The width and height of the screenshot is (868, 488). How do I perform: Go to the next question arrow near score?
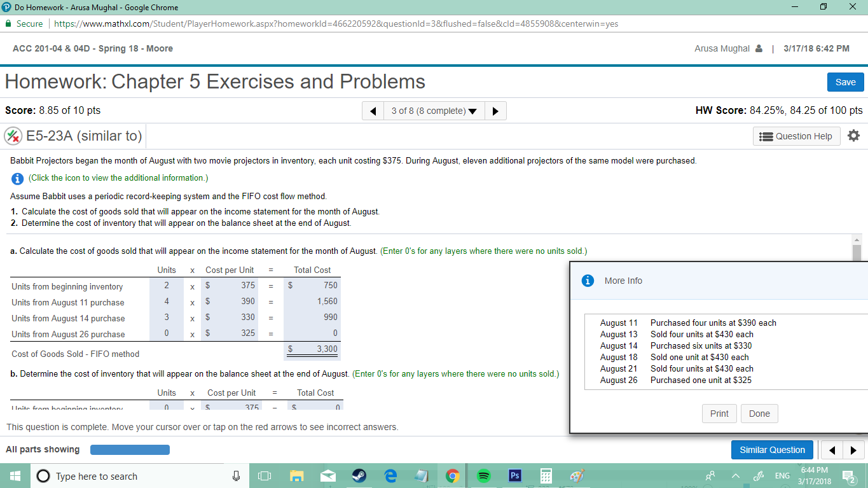[495, 111]
